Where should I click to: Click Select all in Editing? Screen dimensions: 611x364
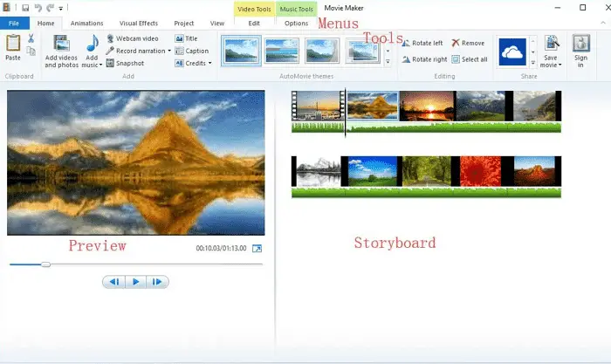(x=470, y=59)
